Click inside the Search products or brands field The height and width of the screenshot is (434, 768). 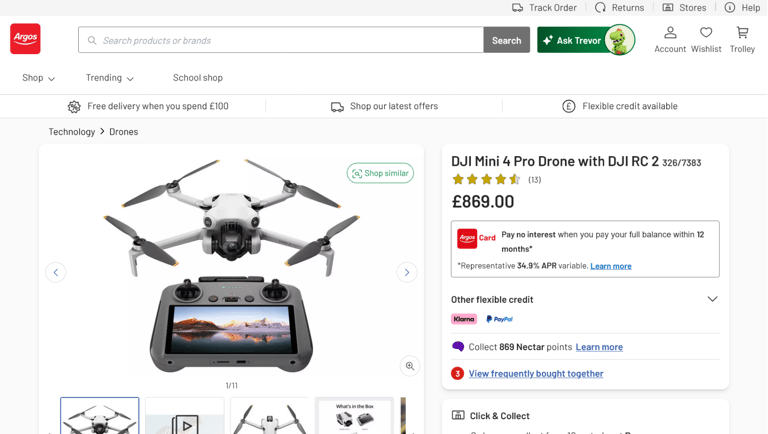[281, 40]
